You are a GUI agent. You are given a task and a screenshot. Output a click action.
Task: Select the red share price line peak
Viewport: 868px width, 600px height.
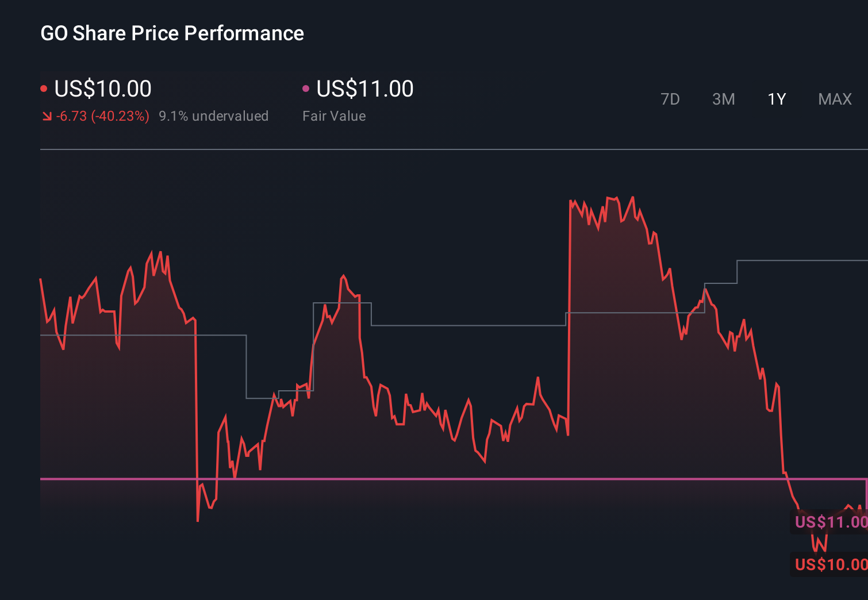click(x=633, y=196)
